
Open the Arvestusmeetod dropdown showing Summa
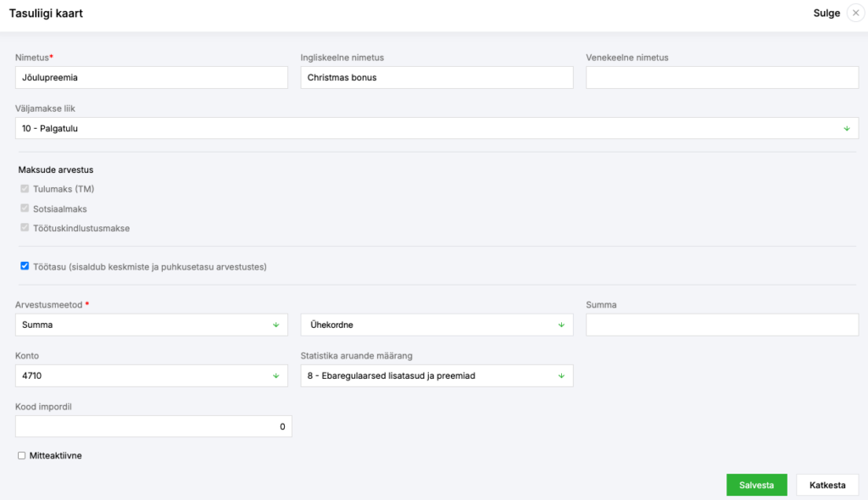[151, 325]
